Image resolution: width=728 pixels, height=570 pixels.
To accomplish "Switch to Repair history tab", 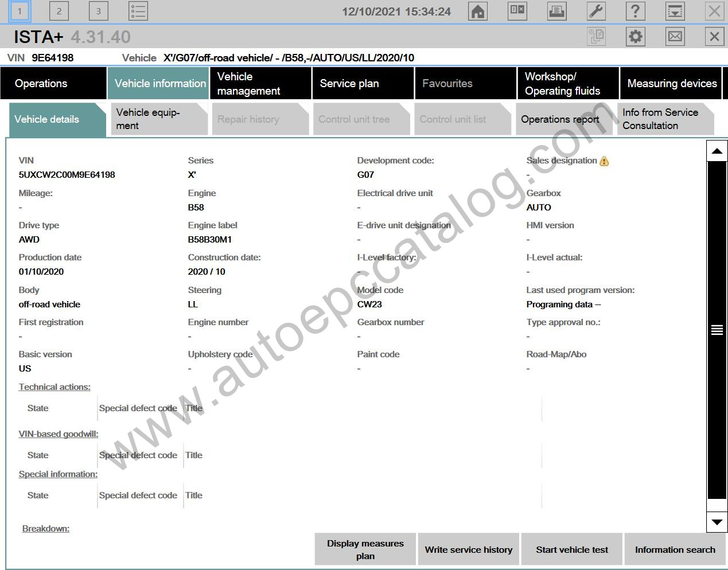I will click(260, 119).
